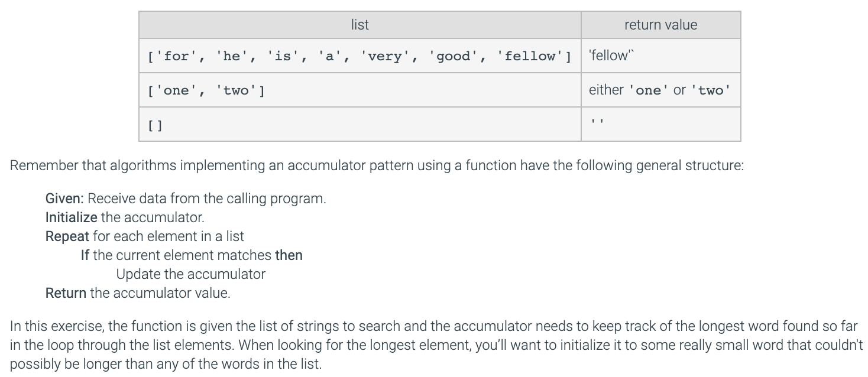The image size is (868, 377).
Task: Click the 'list' table column header
Action: 359,25
